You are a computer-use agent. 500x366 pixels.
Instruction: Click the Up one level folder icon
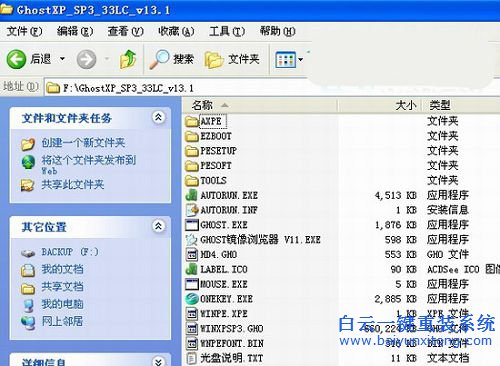[128, 59]
